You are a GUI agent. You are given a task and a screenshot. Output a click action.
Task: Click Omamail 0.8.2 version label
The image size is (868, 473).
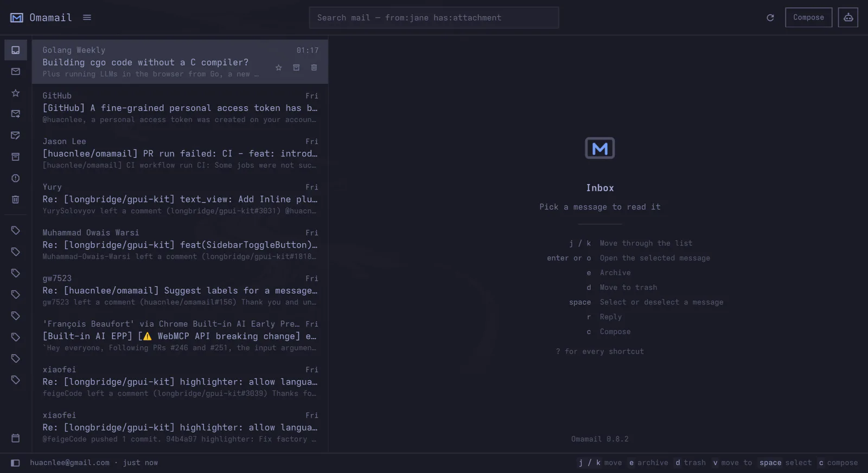[x=599, y=439]
